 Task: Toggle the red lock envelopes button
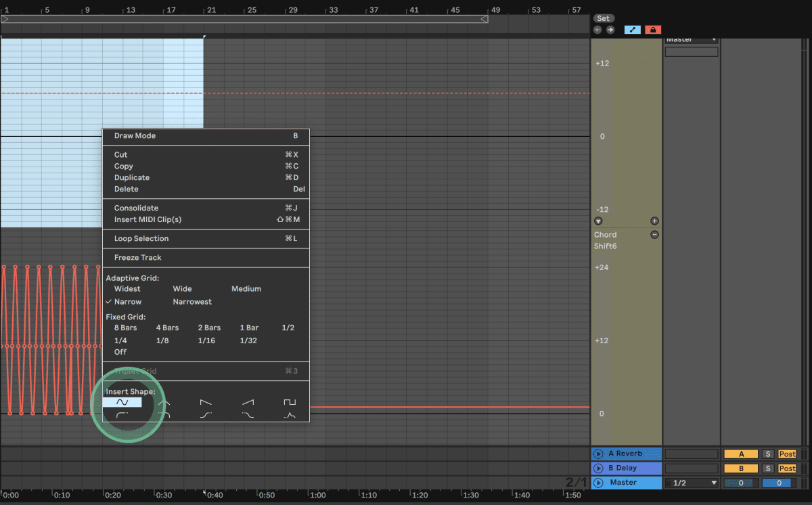pos(653,30)
